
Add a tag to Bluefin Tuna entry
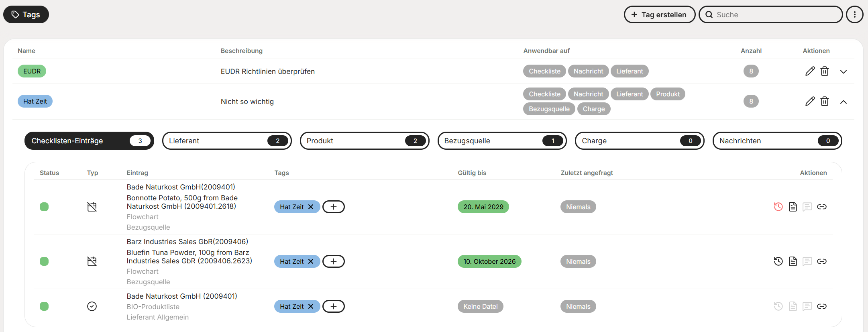(334, 261)
